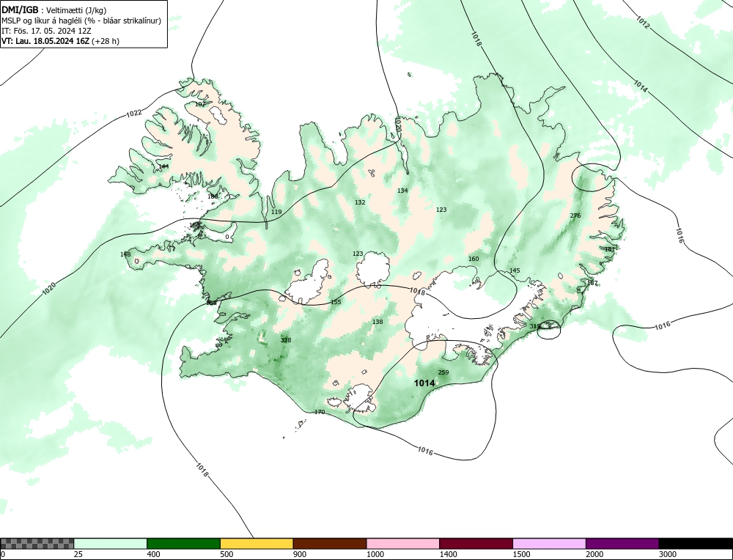Click the map value 315
The height and width of the screenshot is (560, 733).
coord(535,326)
